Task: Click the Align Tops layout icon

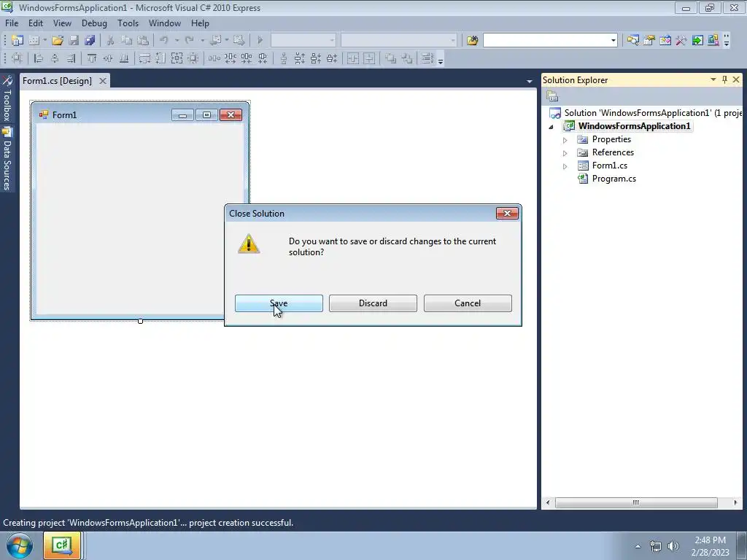Action: (x=92, y=58)
